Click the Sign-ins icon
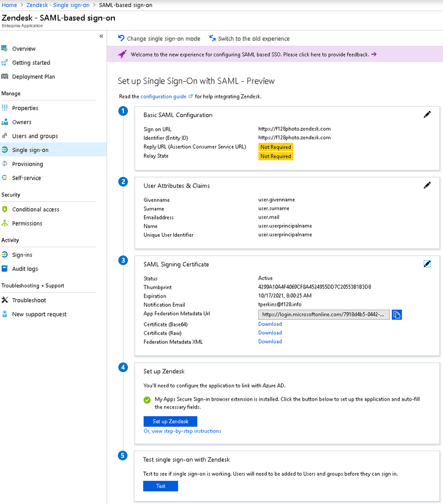This screenshot has width=443, height=504. [x=5, y=254]
